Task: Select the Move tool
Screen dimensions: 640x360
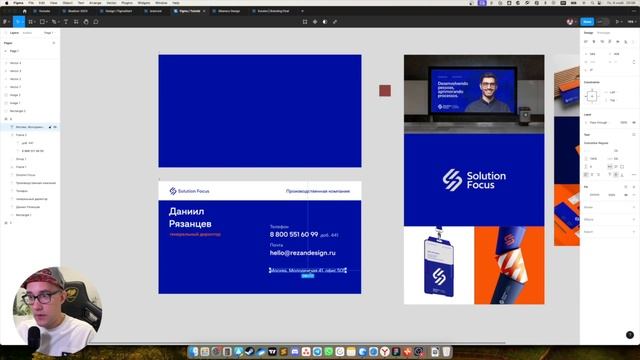Action: point(18,22)
